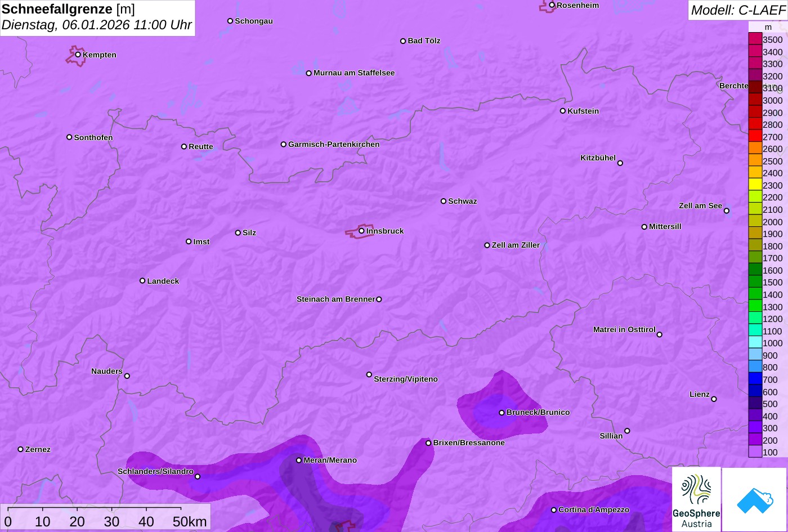Pick the green 1500 m legend swatch
The height and width of the screenshot is (532, 788).
pos(755,282)
